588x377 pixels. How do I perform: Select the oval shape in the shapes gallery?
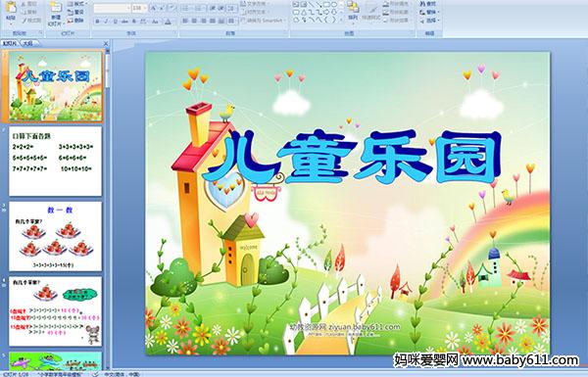(x=333, y=5)
